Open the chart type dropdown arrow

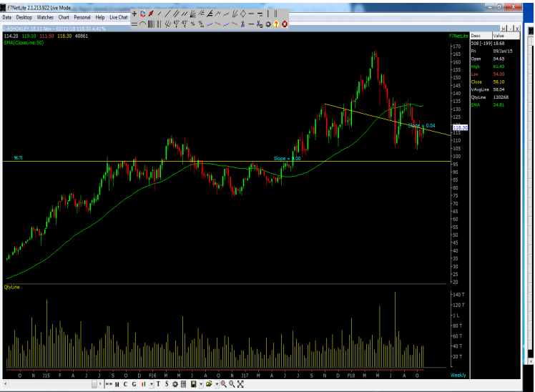[x=152, y=384]
